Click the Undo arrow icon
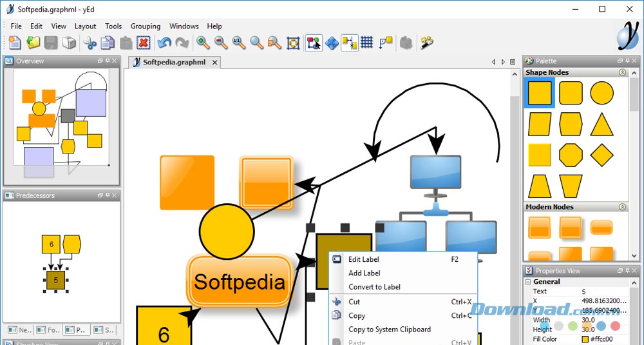Image resolution: width=644 pixels, height=345 pixels. pos(164,43)
